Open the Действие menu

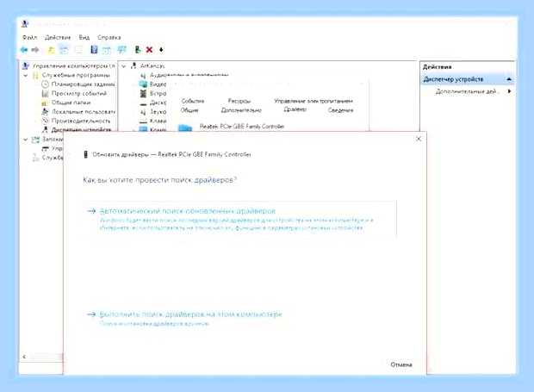coord(58,37)
